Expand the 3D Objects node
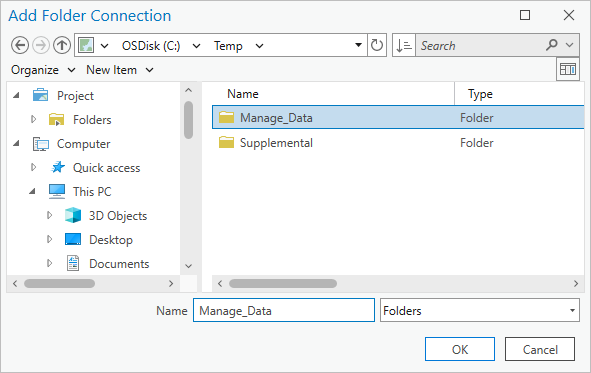591x373 pixels. tap(49, 215)
